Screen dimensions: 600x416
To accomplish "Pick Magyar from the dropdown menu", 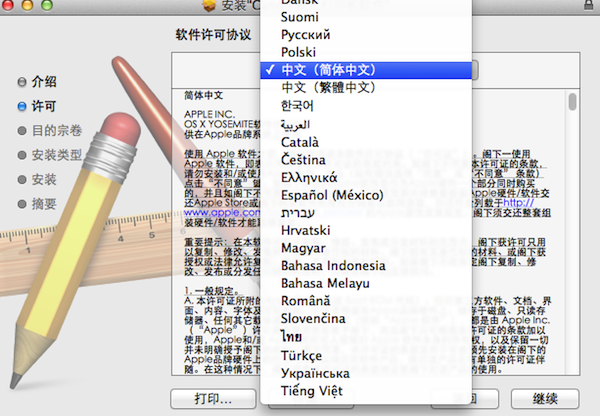I will [365, 248].
